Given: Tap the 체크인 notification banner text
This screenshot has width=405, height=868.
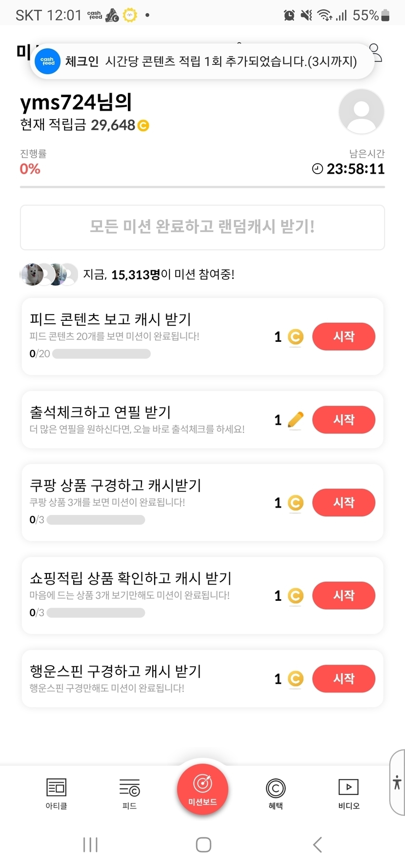Looking at the screenshot, I should point(211,61).
